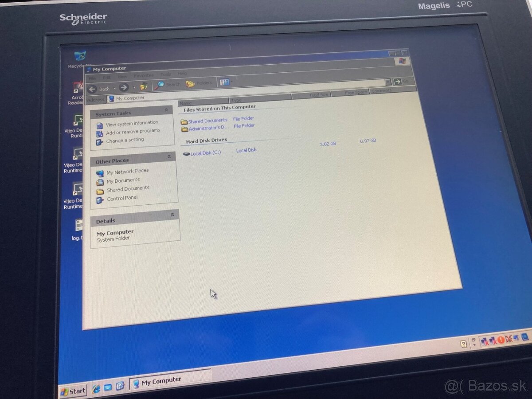Click Add or remove programs link

(133, 131)
